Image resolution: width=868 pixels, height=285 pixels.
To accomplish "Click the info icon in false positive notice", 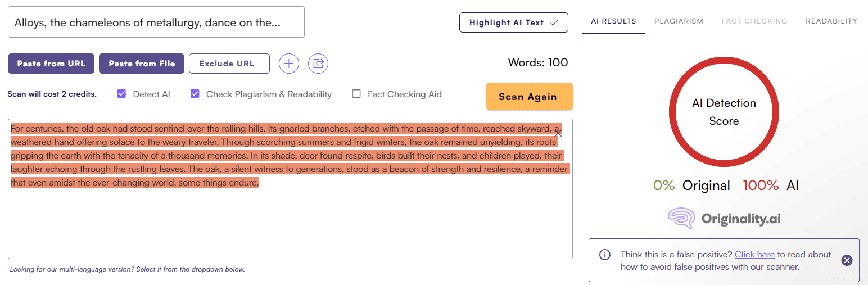I will tap(605, 255).
